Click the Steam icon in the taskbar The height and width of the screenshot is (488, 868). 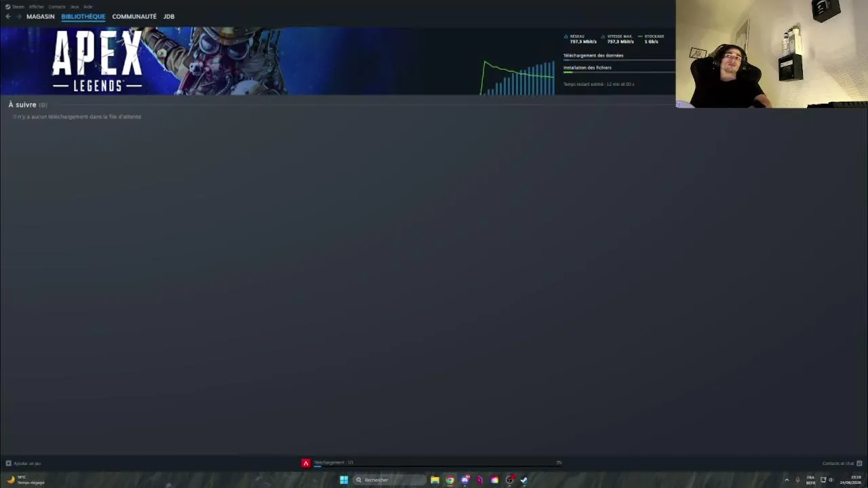pyautogui.click(x=524, y=480)
